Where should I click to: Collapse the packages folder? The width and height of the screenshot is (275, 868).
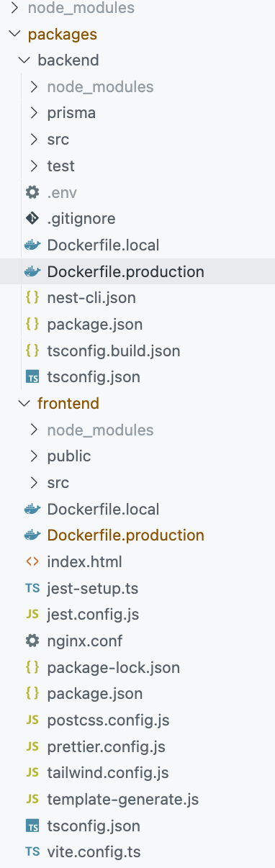coord(14,34)
